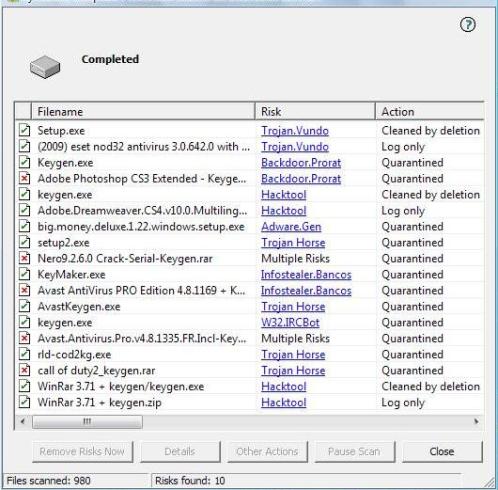This screenshot has height=490, width=498.
Task: Click Multiple Risks in the Nero9.2.6.0 row
Action: (295, 259)
